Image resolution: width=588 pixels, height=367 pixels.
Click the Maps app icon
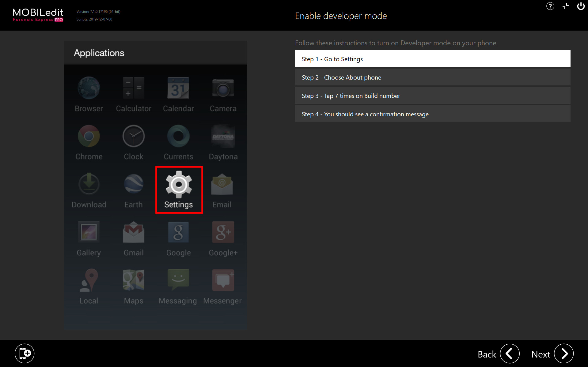pos(134,280)
